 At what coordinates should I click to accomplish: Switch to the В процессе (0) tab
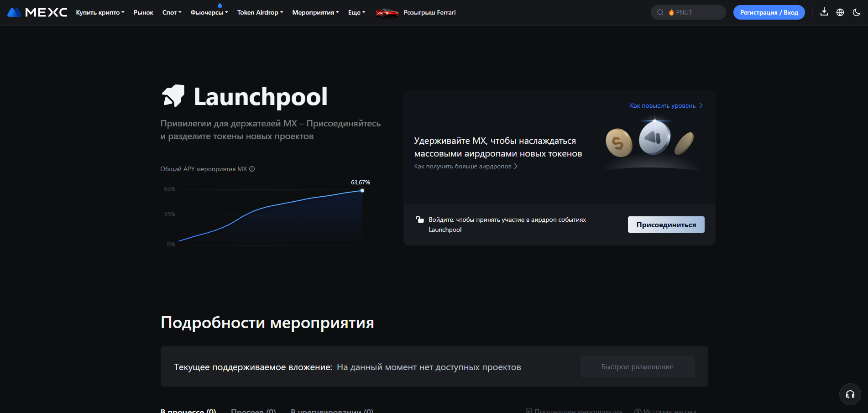tap(188, 410)
